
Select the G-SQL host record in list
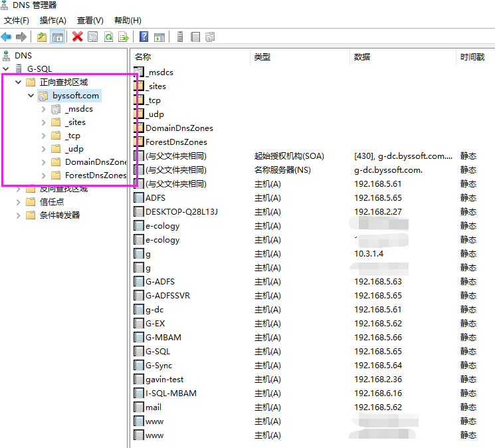(x=158, y=352)
